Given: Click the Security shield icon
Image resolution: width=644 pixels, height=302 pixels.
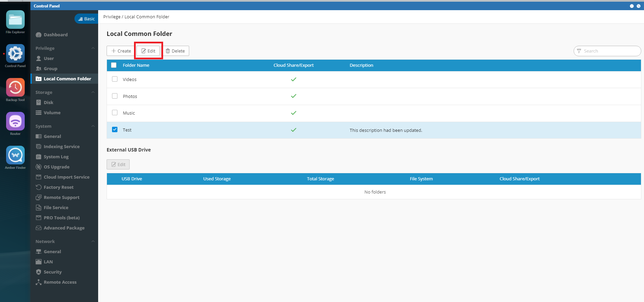Looking at the screenshot, I should coord(39,272).
